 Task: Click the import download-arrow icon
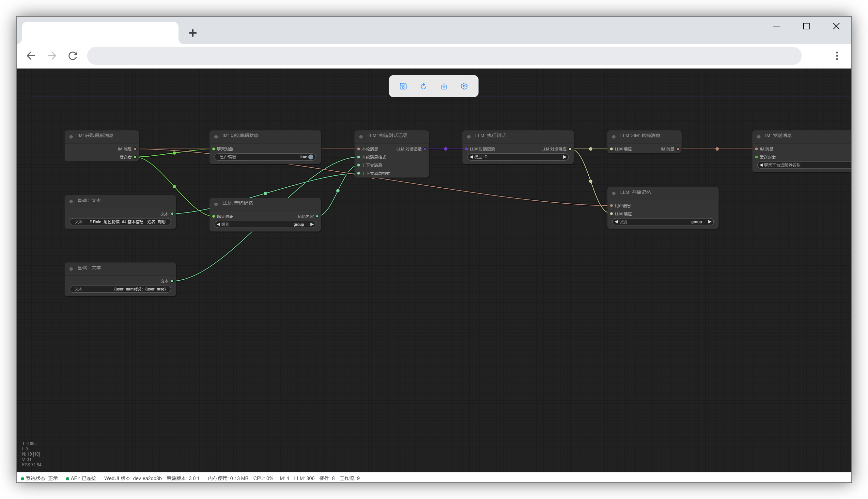click(444, 86)
